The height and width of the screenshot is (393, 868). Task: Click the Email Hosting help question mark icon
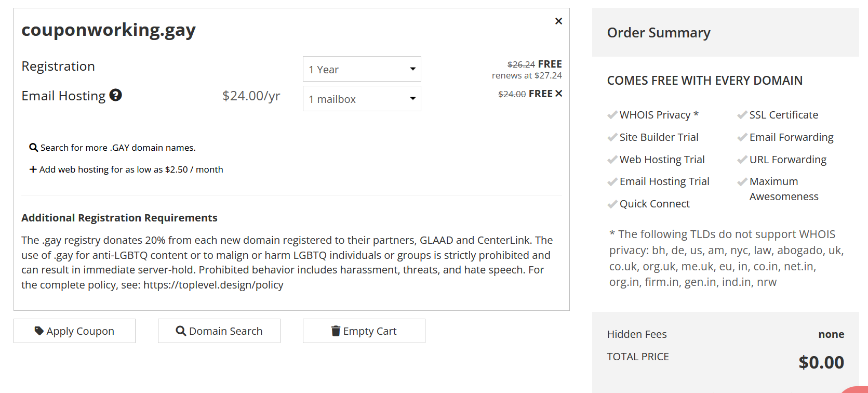click(116, 95)
